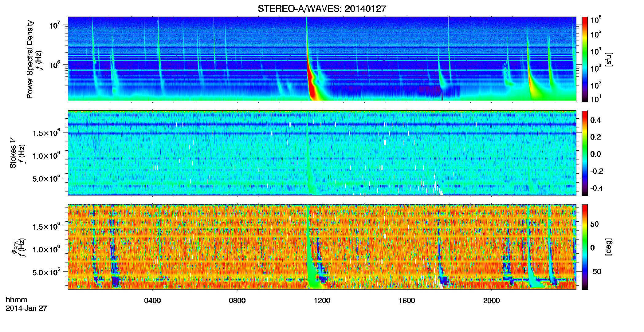The image size is (644, 332).
Task: Select the 0.4 value on the Stokes V colorbar
Action: coord(595,120)
